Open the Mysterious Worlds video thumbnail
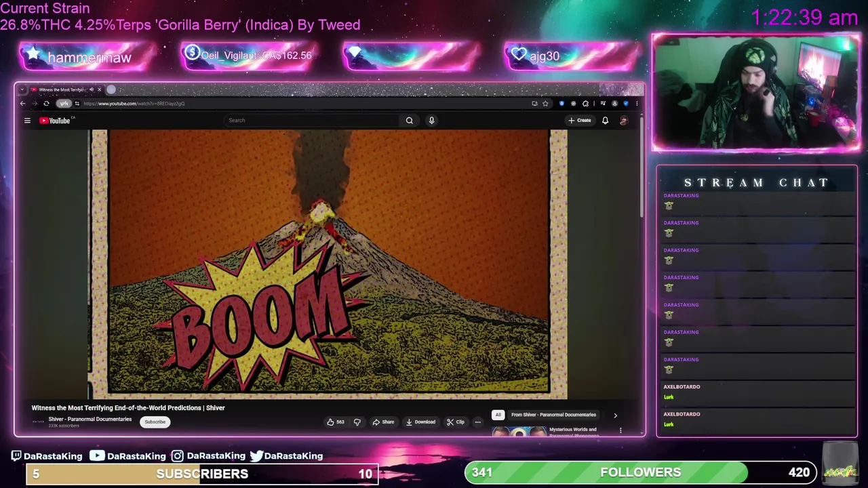Image resolution: width=868 pixels, height=488 pixels. [519, 432]
